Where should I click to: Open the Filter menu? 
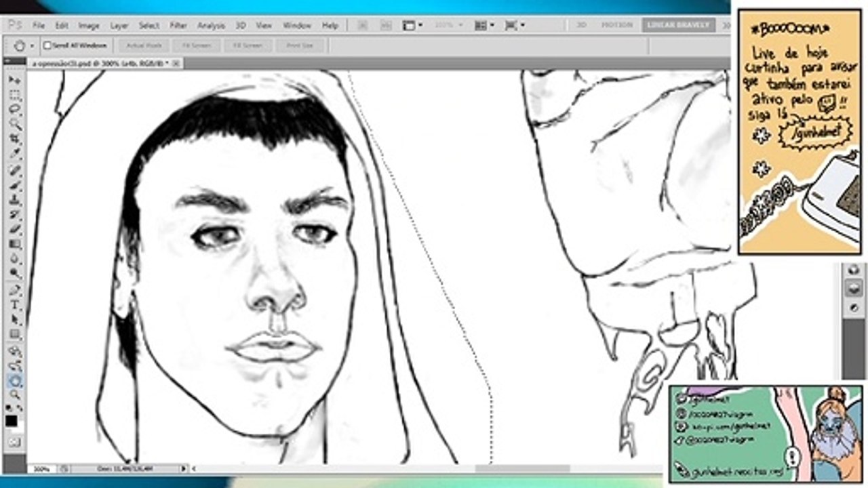pyautogui.click(x=178, y=25)
